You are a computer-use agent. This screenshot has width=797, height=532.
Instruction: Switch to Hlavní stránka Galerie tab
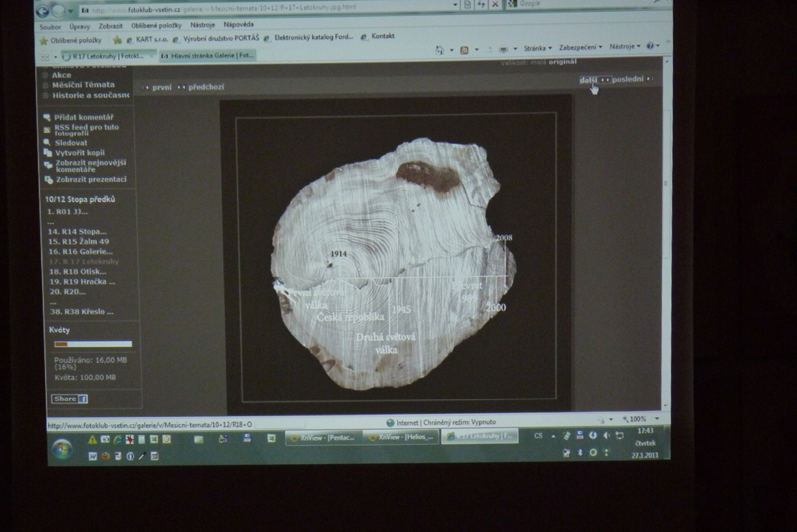207,56
